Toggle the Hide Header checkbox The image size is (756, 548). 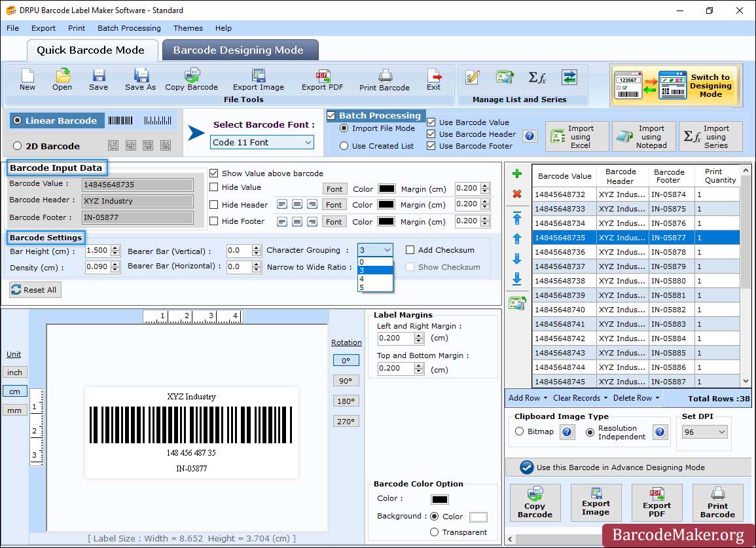pyautogui.click(x=214, y=205)
